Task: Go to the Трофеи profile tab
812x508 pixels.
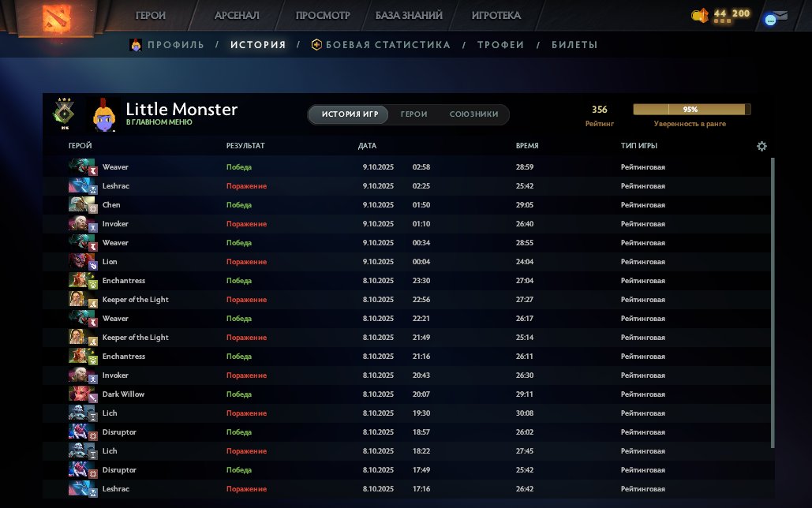Action: click(500, 45)
